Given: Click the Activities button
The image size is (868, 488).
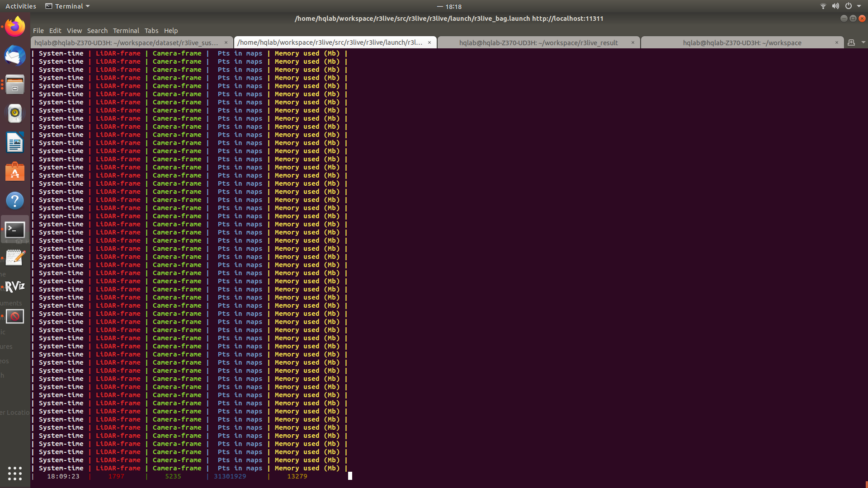Looking at the screenshot, I should tap(21, 6).
